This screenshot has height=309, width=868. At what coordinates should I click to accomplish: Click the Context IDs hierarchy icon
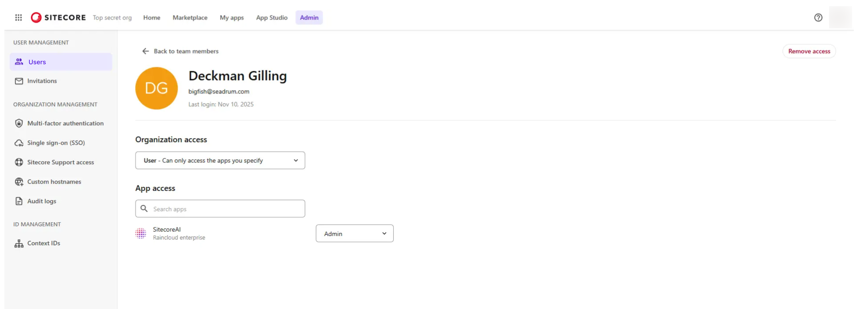[x=19, y=243]
